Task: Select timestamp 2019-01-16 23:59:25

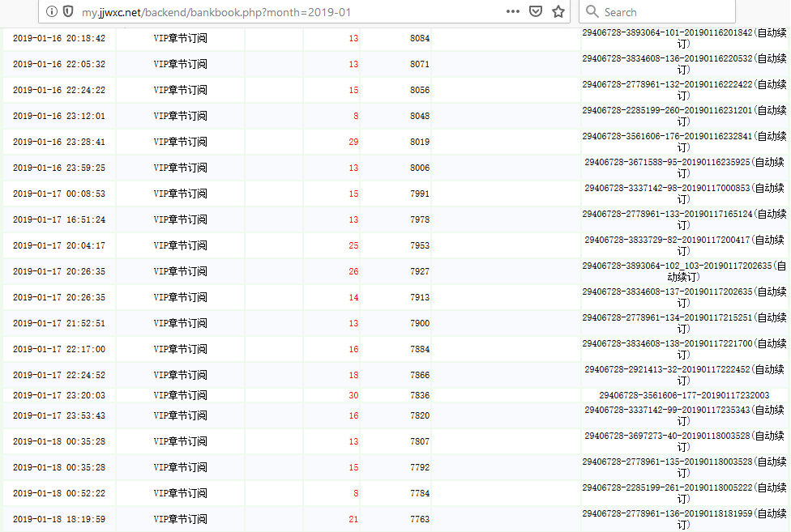Action: [x=59, y=168]
